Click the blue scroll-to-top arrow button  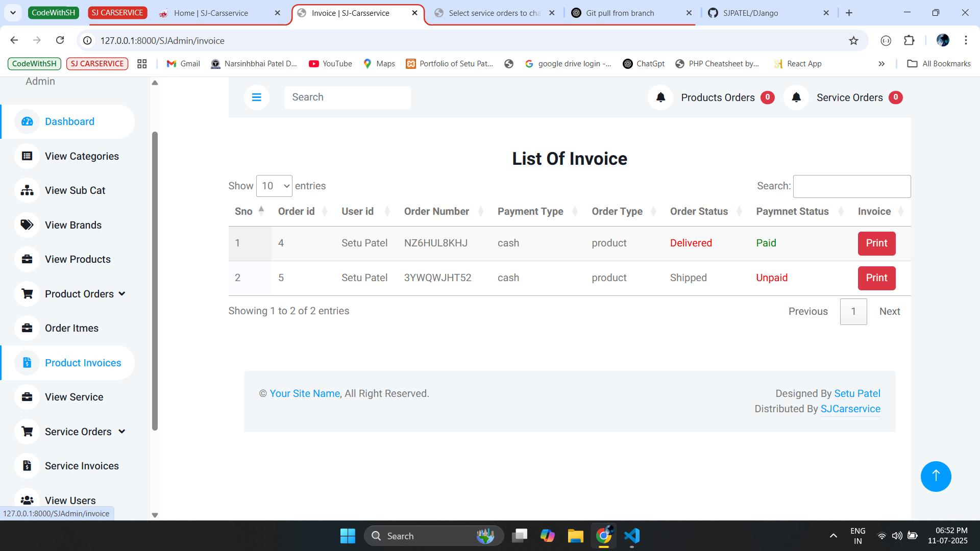point(935,476)
